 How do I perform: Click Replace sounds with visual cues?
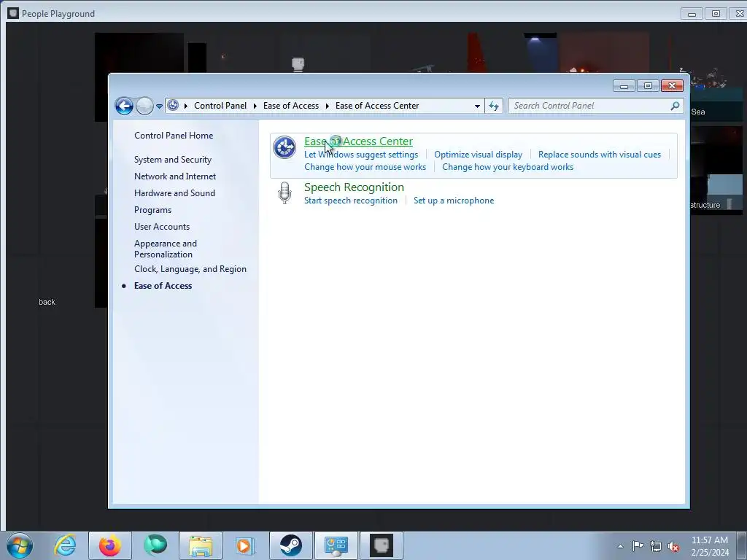click(x=600, y=155)
